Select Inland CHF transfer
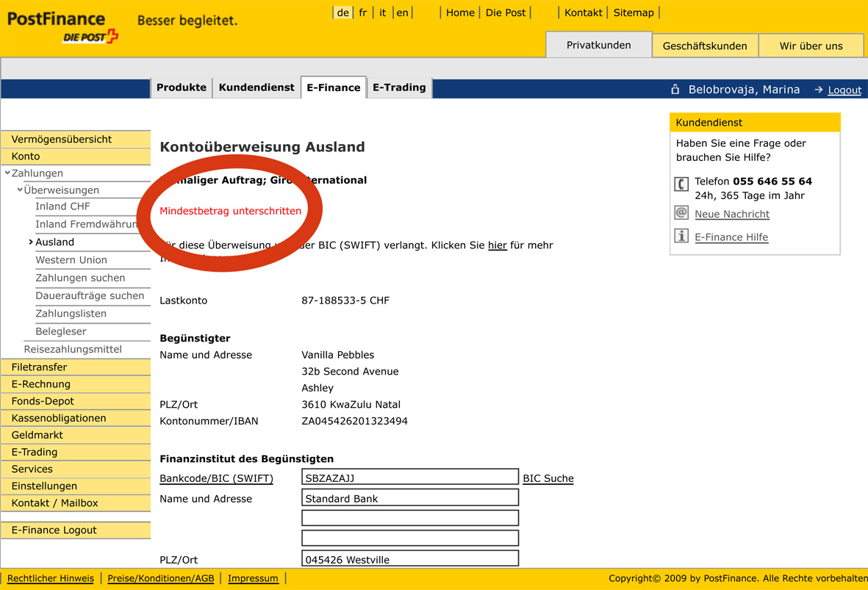Screen dimensions: 868x590 (x=62, y=206)
